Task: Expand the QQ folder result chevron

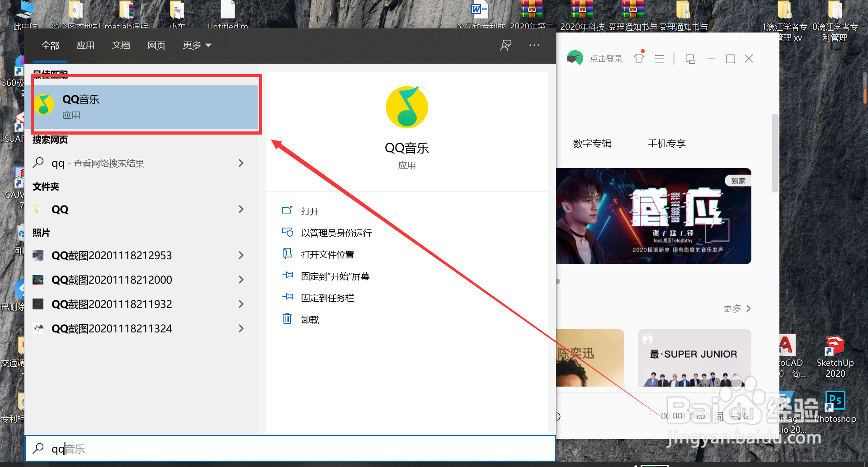Action: pos(241,209)
